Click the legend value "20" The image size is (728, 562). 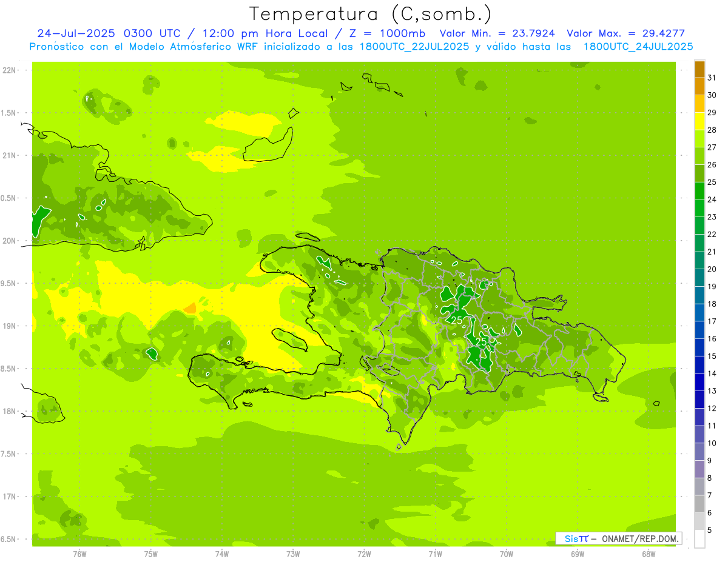pos(712,269)
